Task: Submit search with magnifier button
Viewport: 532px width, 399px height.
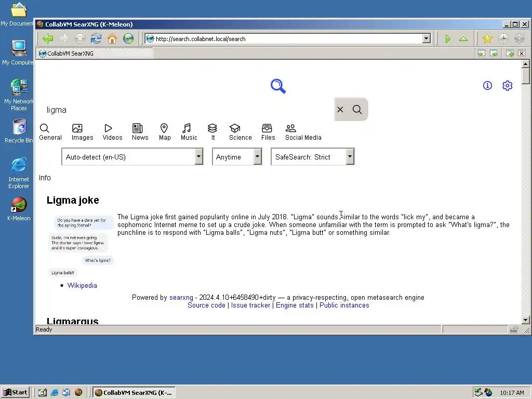Action: pyautogui.click(x=357, y=109)
